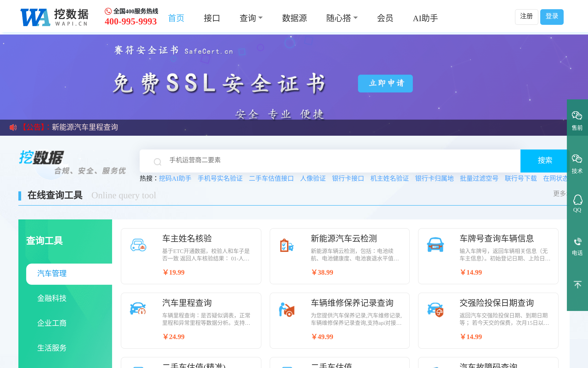Open the 数据源 navigation item
The image size is (588, 368).
294,18
